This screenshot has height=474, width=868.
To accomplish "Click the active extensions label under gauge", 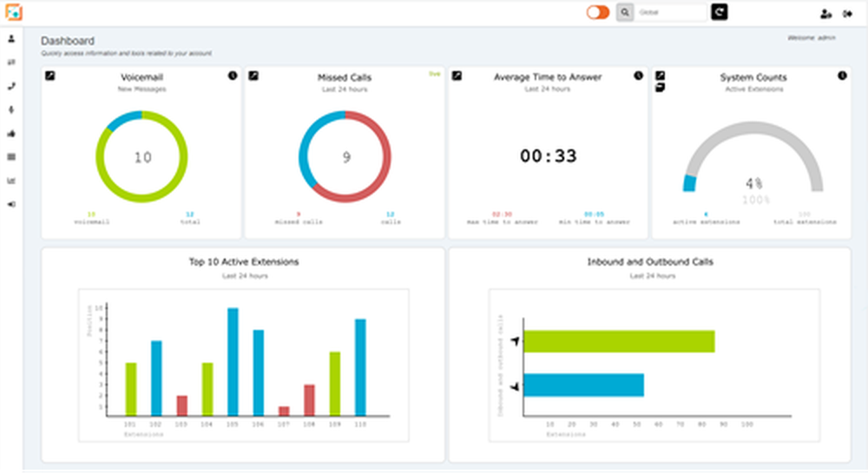I will click(x=707, y=222).
